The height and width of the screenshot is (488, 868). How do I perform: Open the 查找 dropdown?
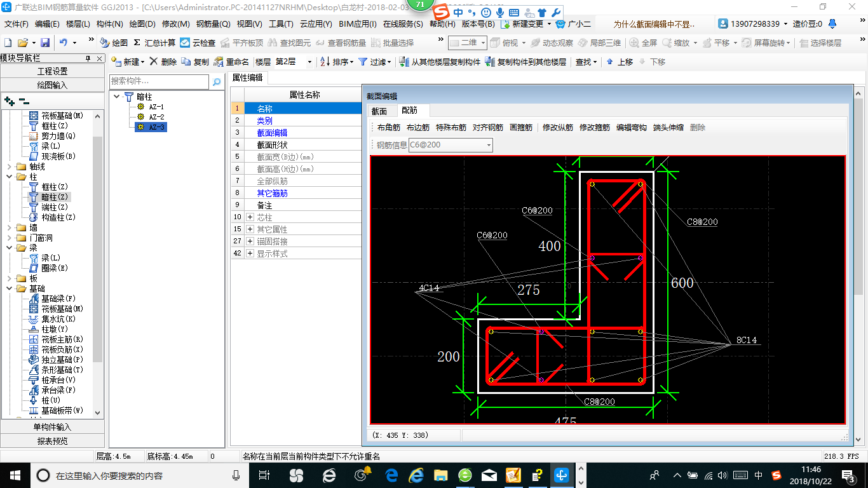(x=586, y=62)
